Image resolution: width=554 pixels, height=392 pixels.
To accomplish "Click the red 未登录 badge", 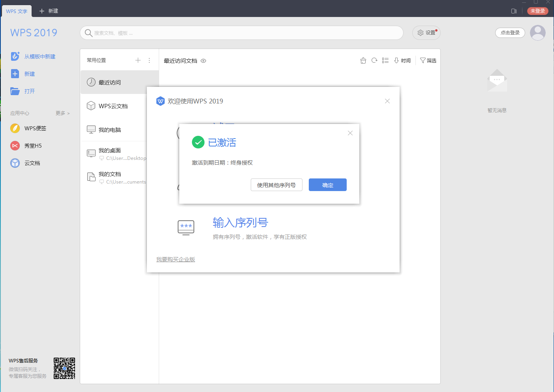I will click(538, 11).
